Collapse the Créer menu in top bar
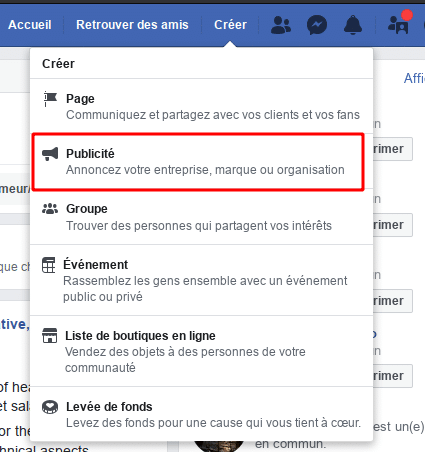425x452 pixels. tap(230, 25)
